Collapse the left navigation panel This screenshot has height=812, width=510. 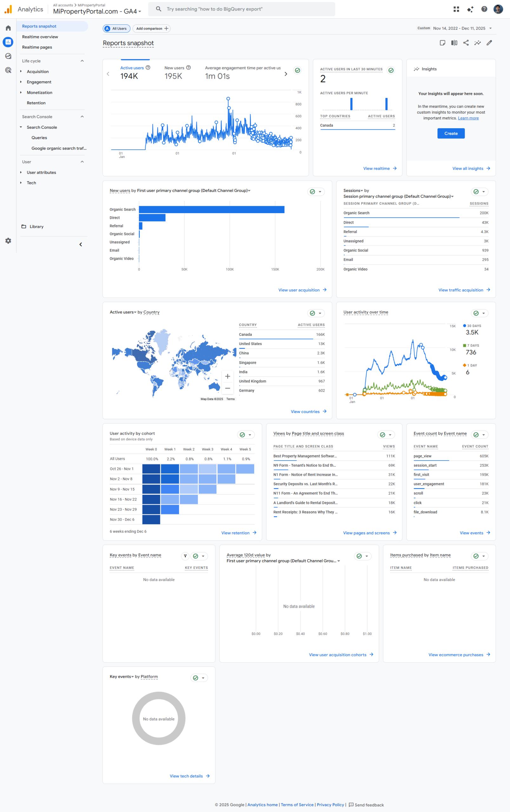81,244
